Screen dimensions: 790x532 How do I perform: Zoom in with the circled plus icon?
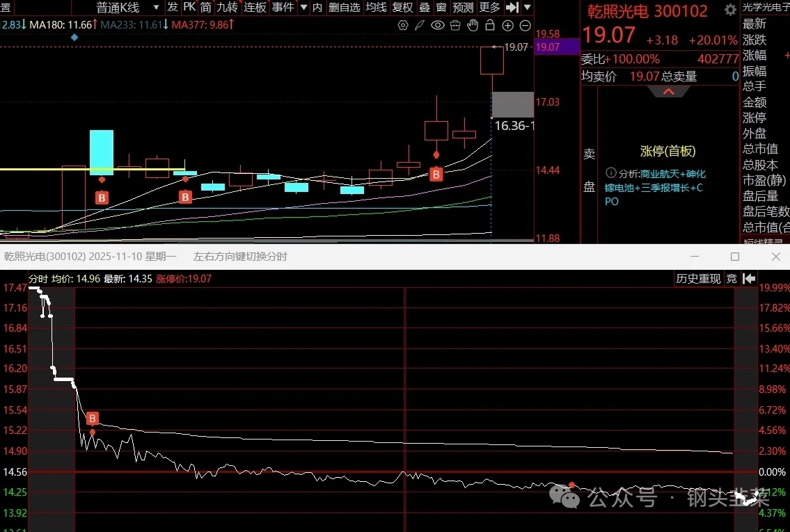[x=508, y=25]
